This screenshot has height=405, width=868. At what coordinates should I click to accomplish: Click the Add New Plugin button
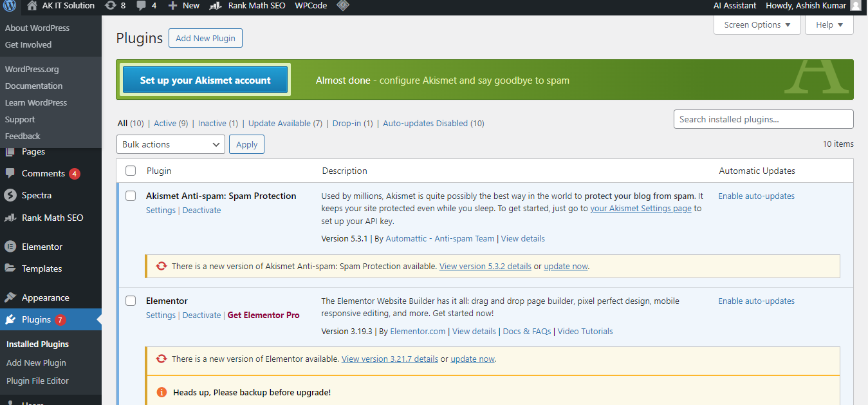(x=205, y=38)
